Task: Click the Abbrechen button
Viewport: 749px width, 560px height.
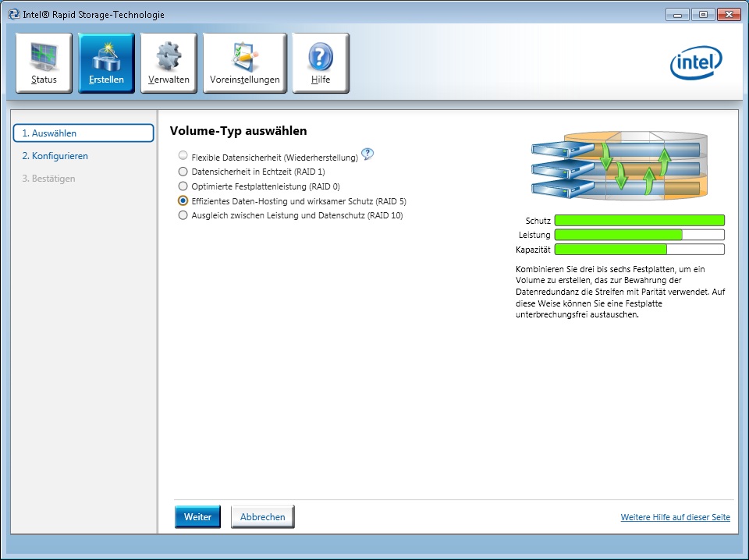Action: (263, 516)
